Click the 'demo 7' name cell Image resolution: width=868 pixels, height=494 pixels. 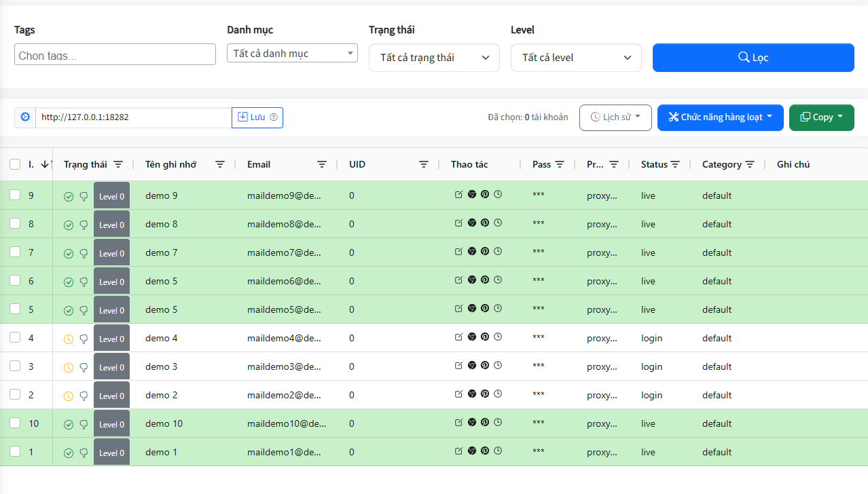click(x=162, y=252)
